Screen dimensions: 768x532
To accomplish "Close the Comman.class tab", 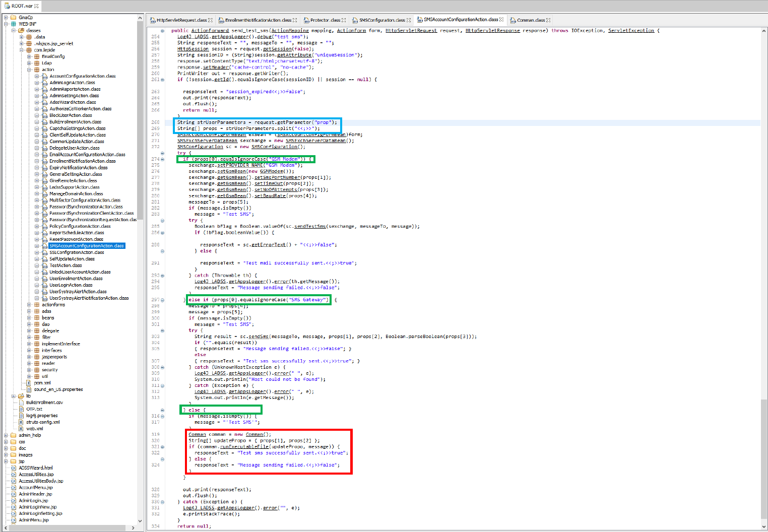I will [548, 20].
